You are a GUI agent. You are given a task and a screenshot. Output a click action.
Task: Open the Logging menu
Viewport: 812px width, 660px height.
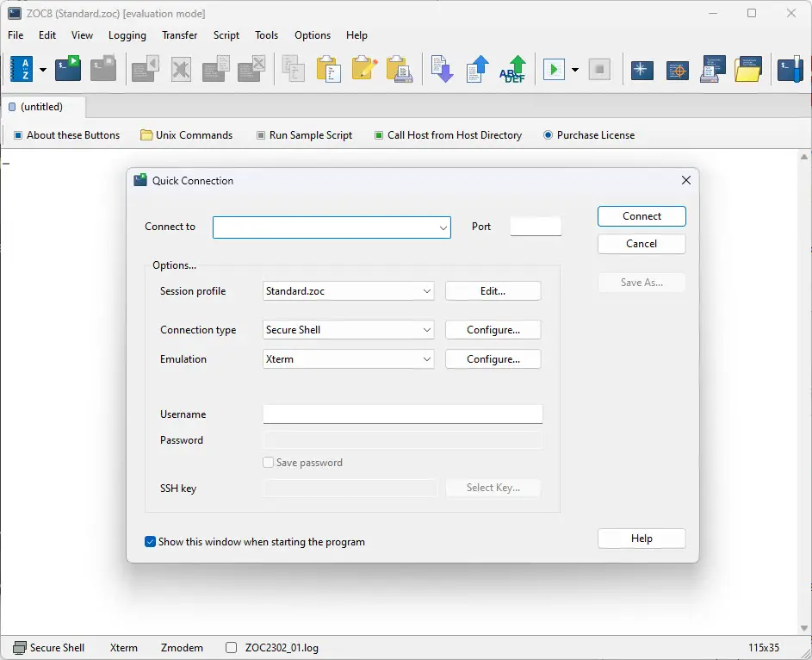[127, 35]
